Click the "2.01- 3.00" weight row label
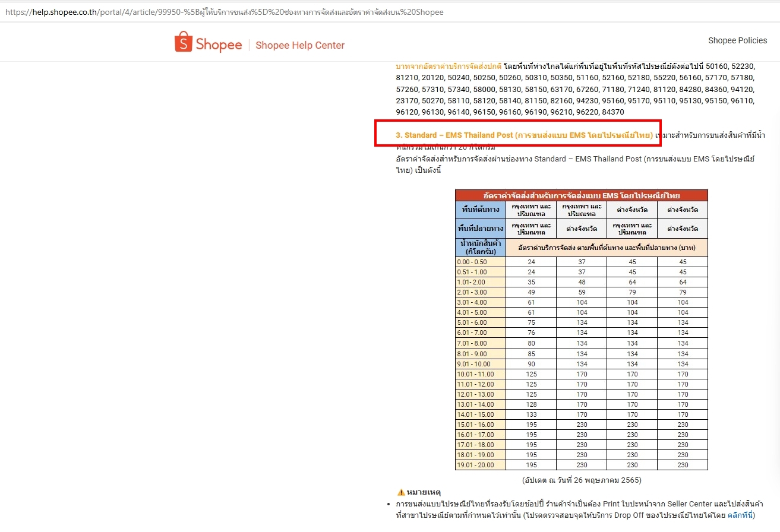 pos(481,292)
